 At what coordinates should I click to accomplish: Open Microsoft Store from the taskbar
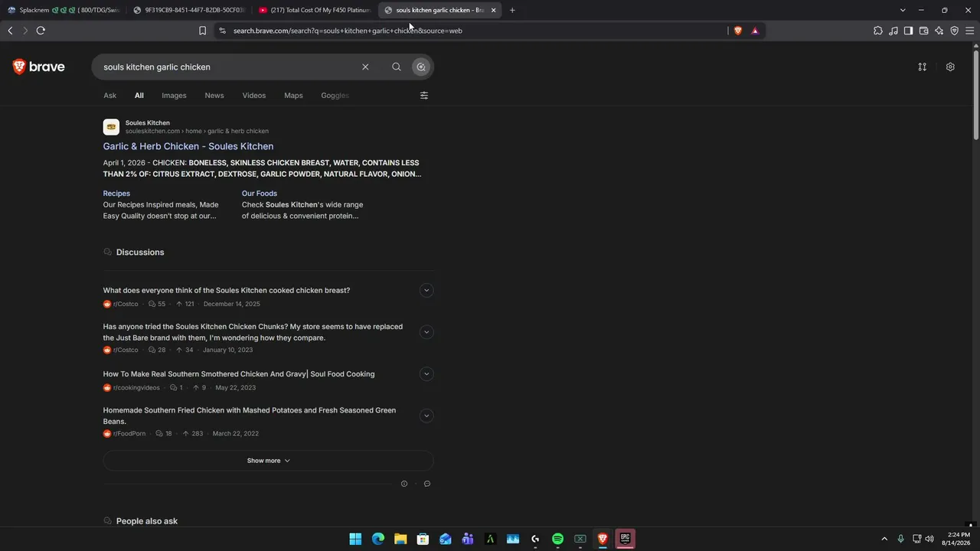click(x=423, y=539)
